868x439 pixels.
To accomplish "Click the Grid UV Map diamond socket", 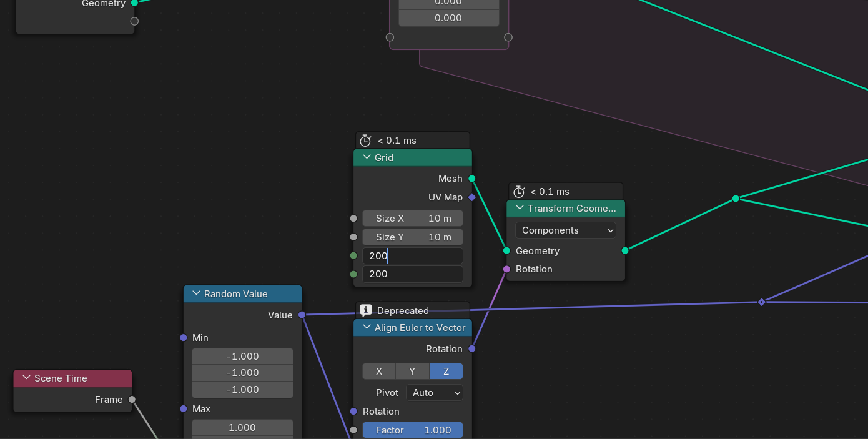I will (472, 197).
